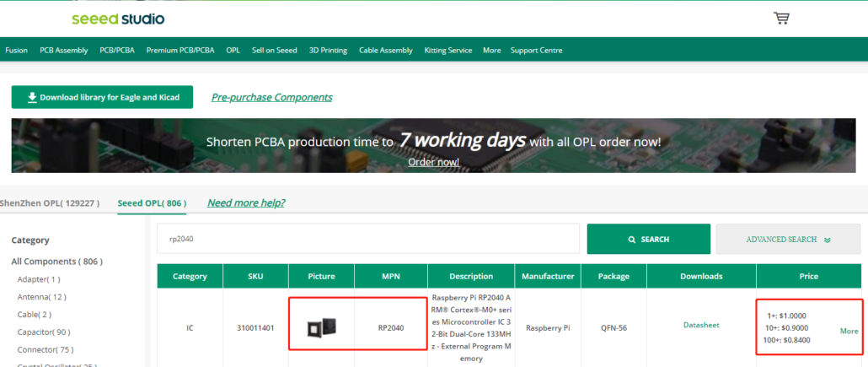Select the Antenna category filter
The width and height of the screenshot is (868, 367).
pyautogui.click(x=41, y=296)
